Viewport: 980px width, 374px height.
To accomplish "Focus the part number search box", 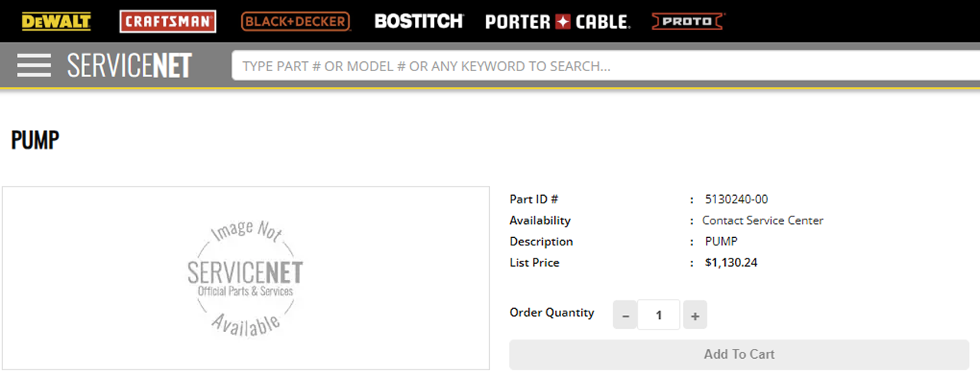I will click(x=606, y=66).
